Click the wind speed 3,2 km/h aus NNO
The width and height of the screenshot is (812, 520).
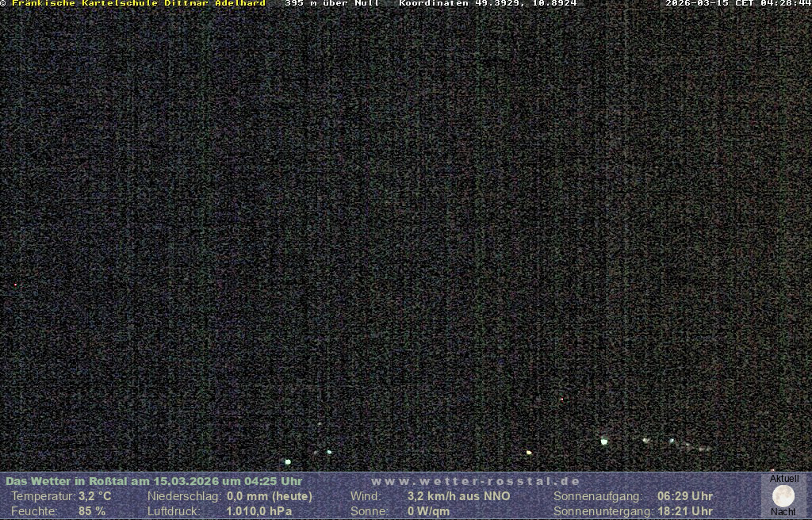(x=458, y=496)
